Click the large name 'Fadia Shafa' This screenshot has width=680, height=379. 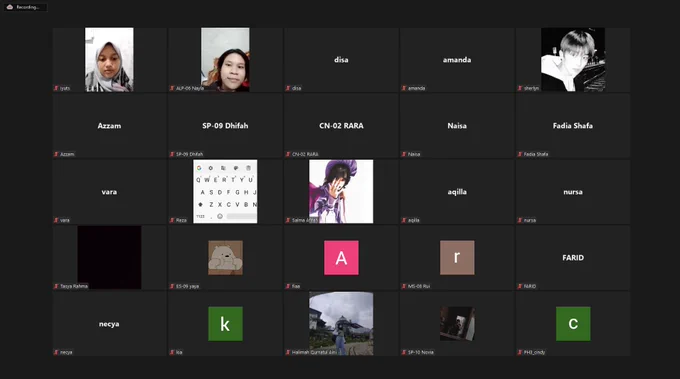(573, 126)
